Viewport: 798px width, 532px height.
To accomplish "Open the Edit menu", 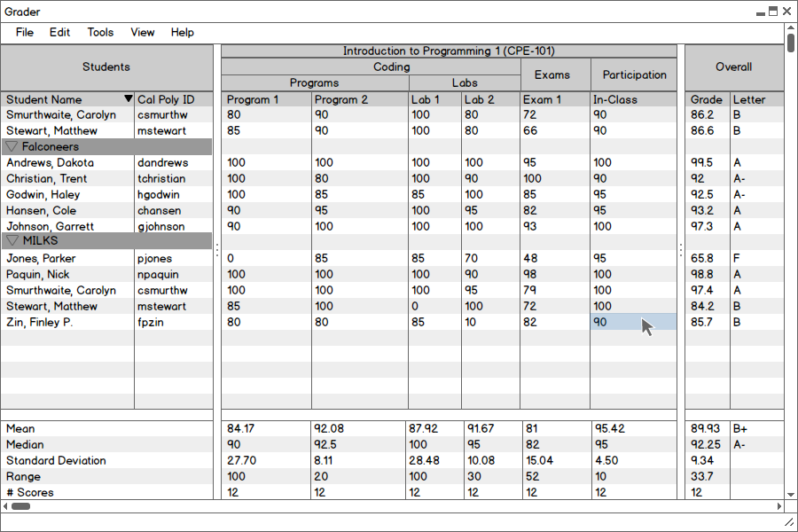I will click(x=59, y=33).
